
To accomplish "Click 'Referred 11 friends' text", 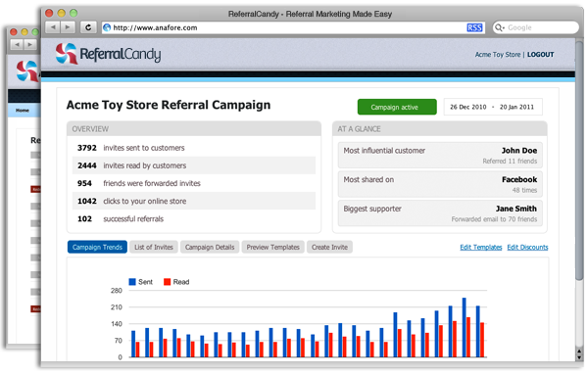I will (x=510, y=162).
